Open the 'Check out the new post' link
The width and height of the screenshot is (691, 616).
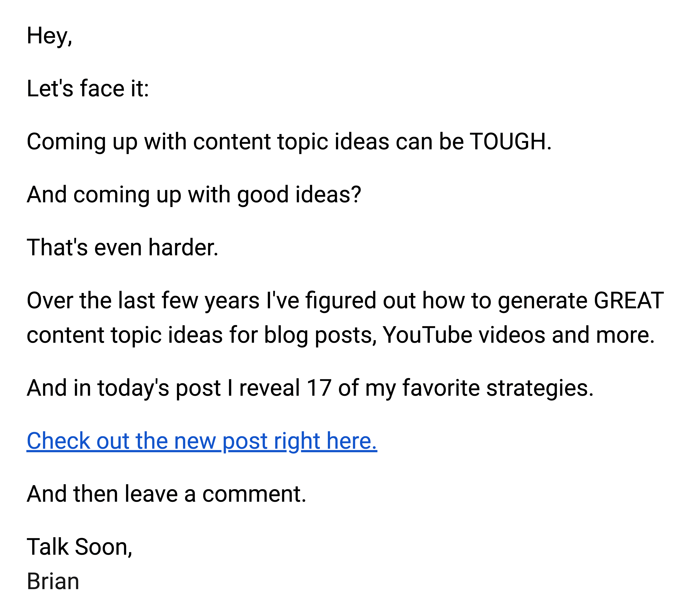pyautogui.click(x=202, y=441)
